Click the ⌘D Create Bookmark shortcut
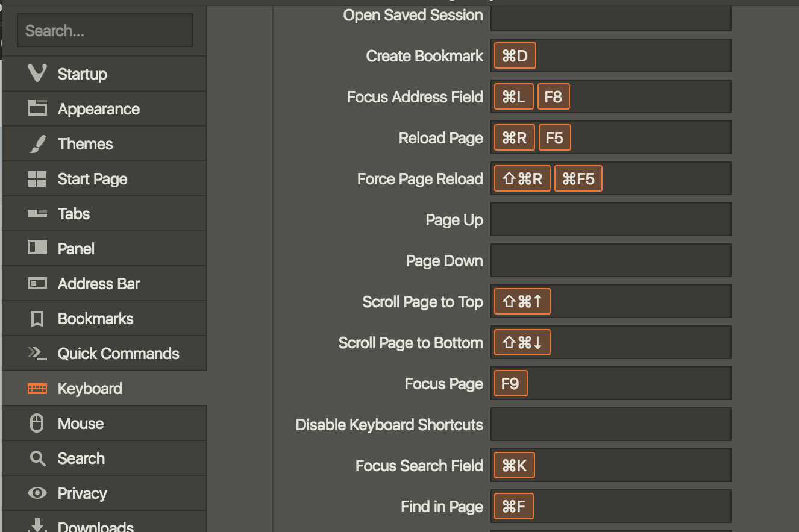799x532 pixels. 515,56
